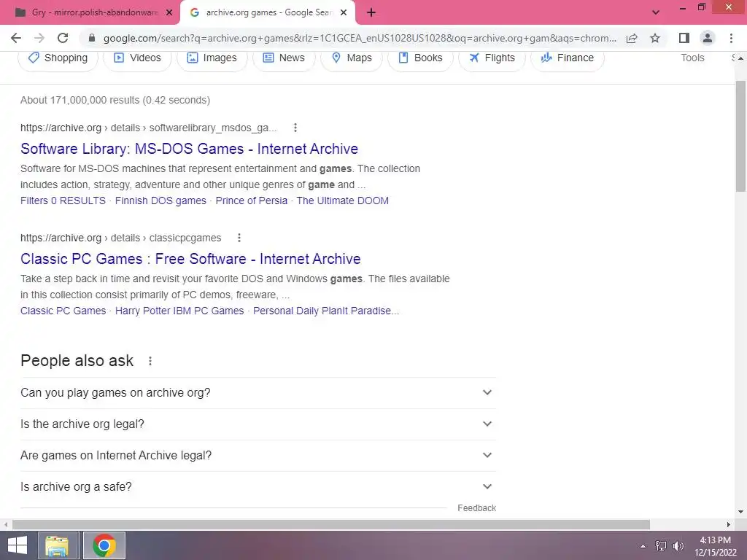Go back to the previous page

(16, 38)
